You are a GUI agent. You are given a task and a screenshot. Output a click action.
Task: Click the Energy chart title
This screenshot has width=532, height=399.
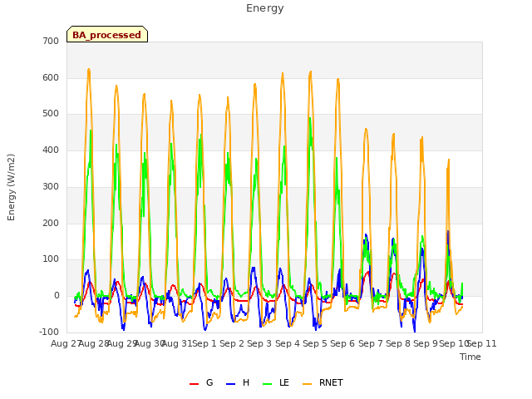click(265, 8)
